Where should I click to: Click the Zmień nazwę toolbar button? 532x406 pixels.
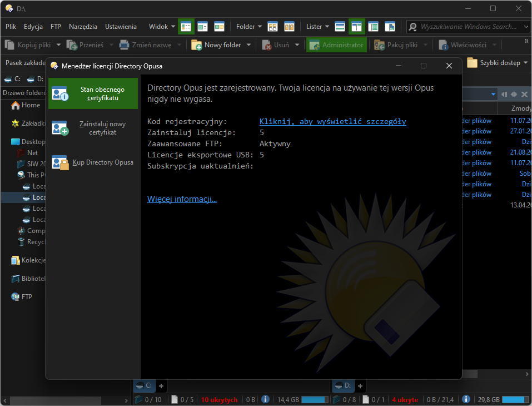(x=146, y=45)
